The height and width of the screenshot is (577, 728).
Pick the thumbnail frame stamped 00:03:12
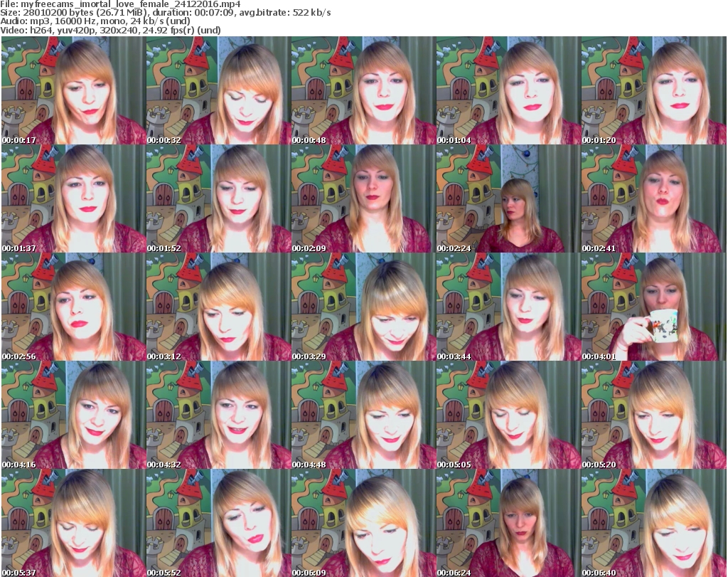point(219,307)
